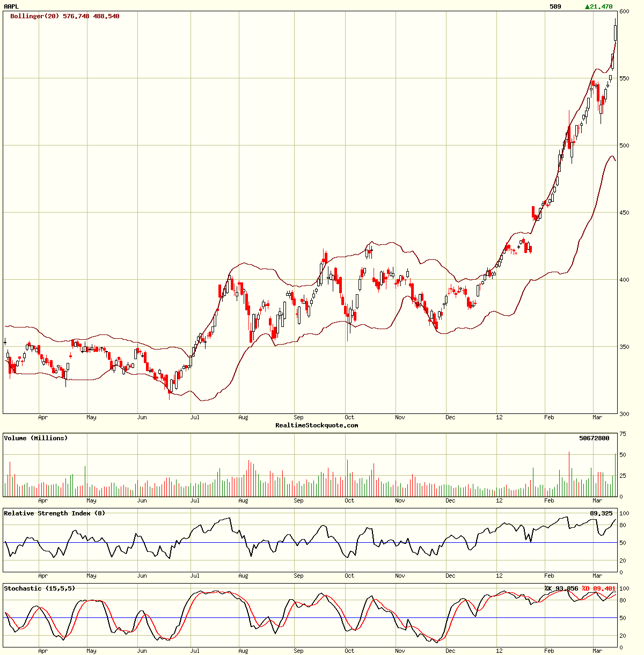Open the RealtimeStockquote.com link

coord(317,425)
